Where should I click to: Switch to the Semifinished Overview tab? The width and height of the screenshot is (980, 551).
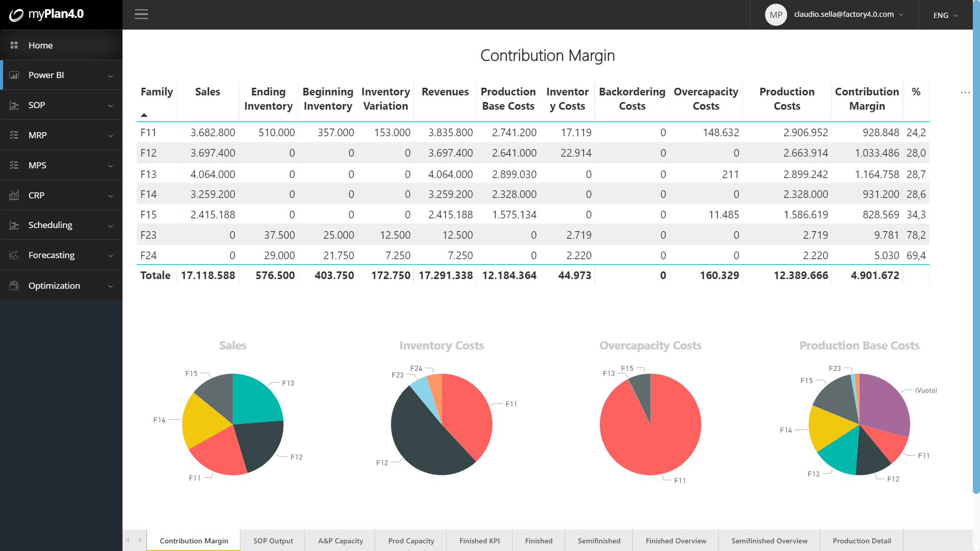[769, 541]
